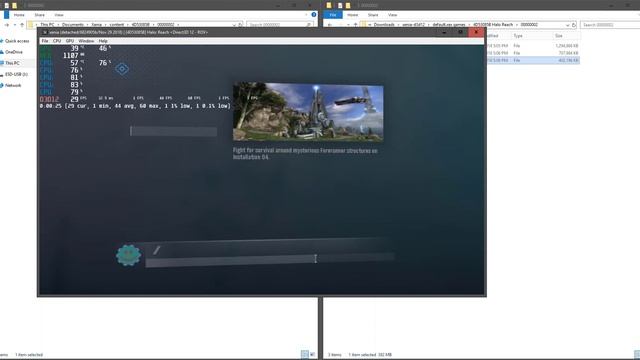Image resolution: width=640 pixels, height=360 pixels.
Task: Open the File tab in the right Explorer window
Action: 333,15
